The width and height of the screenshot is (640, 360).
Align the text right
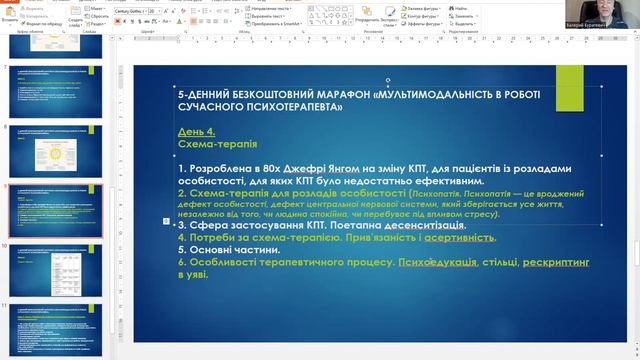click(209, 21)
